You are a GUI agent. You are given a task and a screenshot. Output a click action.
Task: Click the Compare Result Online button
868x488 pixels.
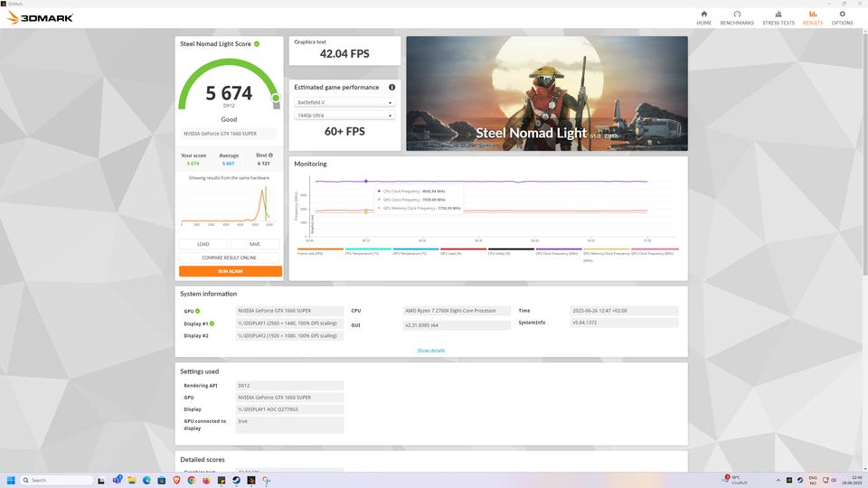(x=230, y=258)
